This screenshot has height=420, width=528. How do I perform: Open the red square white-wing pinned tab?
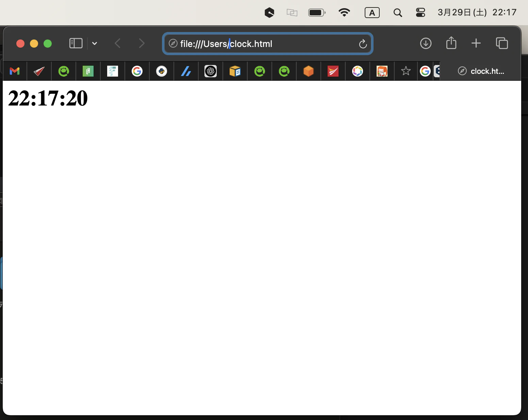tap(333, 71)
